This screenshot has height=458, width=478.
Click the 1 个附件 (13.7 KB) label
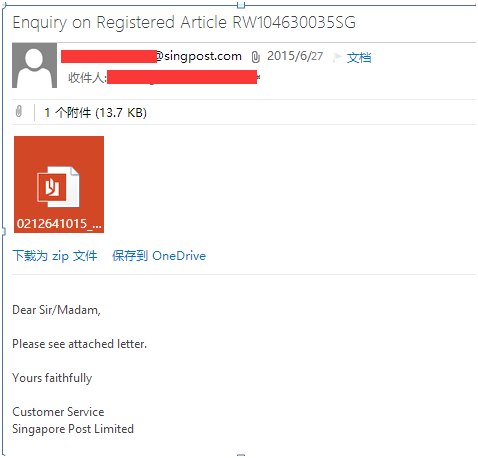[x=95, y=112]
